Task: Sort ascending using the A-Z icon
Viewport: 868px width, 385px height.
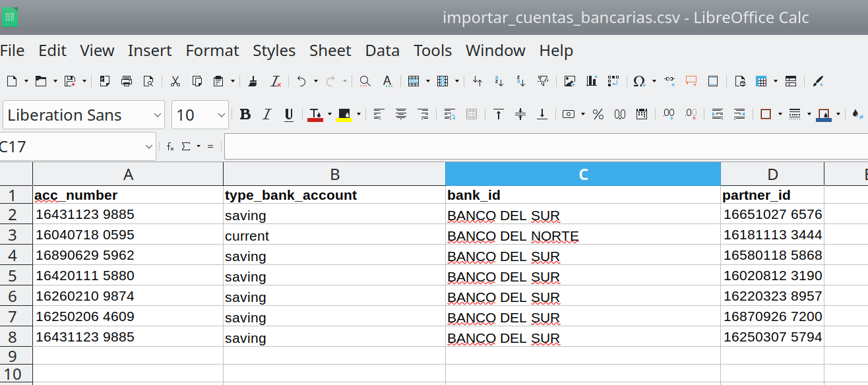Action: click(x=499, y=81)
